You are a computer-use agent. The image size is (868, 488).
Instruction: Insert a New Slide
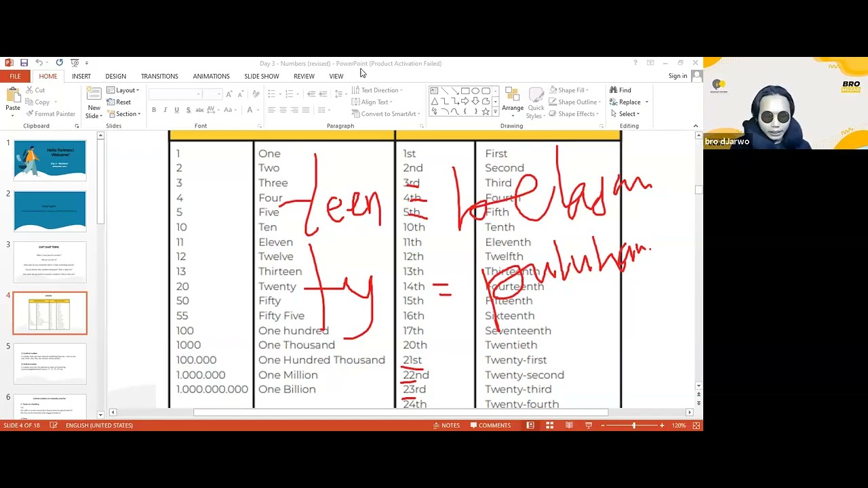point(94,102)
